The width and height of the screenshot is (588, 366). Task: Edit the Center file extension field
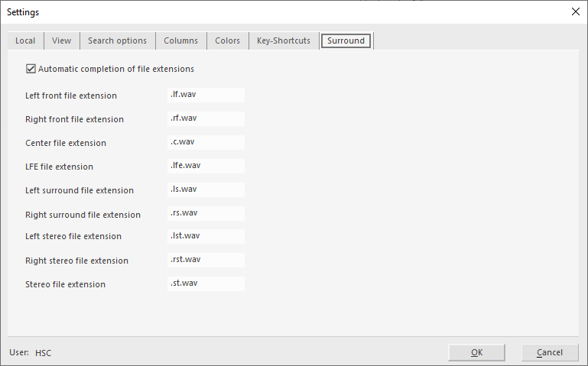(x=206, y=142)
